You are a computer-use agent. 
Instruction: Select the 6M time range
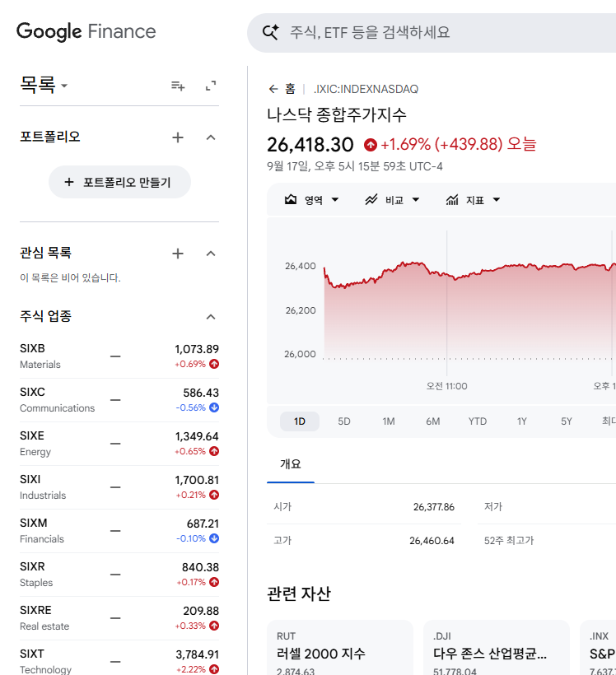point(433,421)
